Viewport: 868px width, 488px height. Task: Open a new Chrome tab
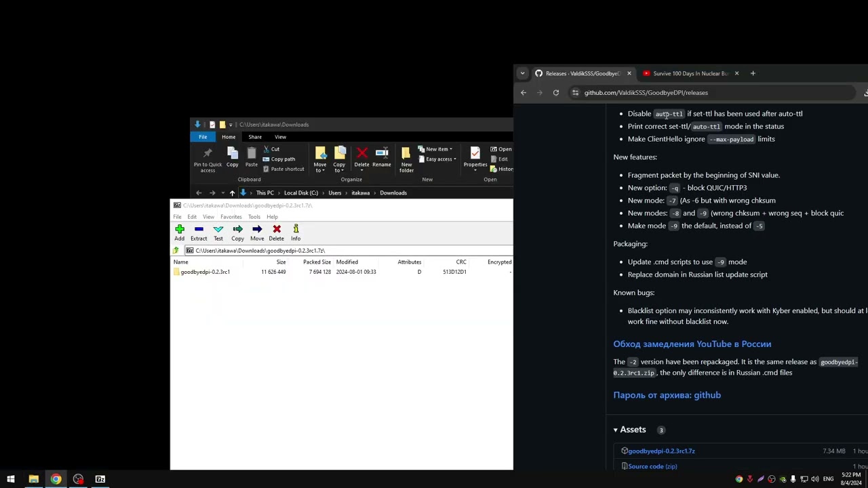pyautogui.click(x=753, y=73)
